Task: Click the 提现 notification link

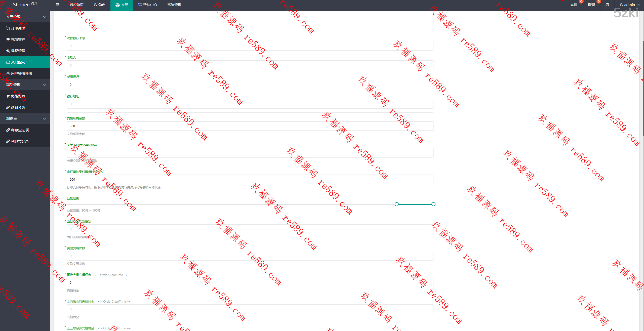Action: coord(591,5)
